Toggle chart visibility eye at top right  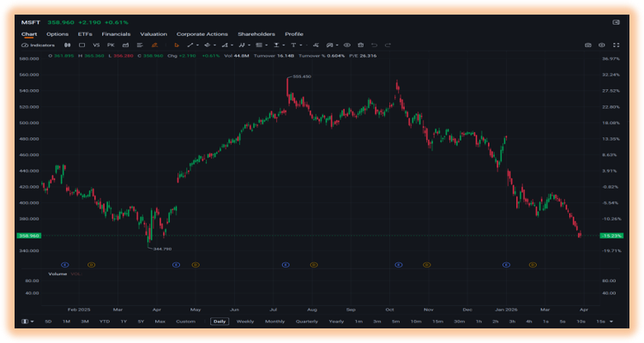coord(602,45)
